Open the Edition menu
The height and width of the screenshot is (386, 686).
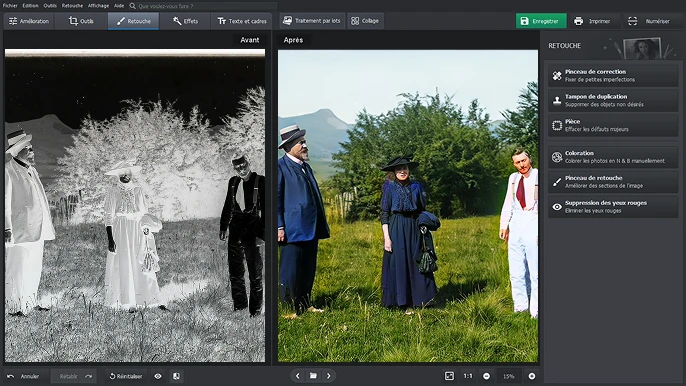click(x=31, y=6)
